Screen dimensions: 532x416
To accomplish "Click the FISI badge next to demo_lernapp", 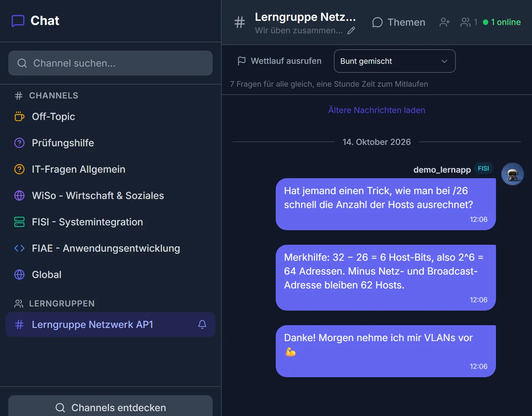I will pos(483,168).
